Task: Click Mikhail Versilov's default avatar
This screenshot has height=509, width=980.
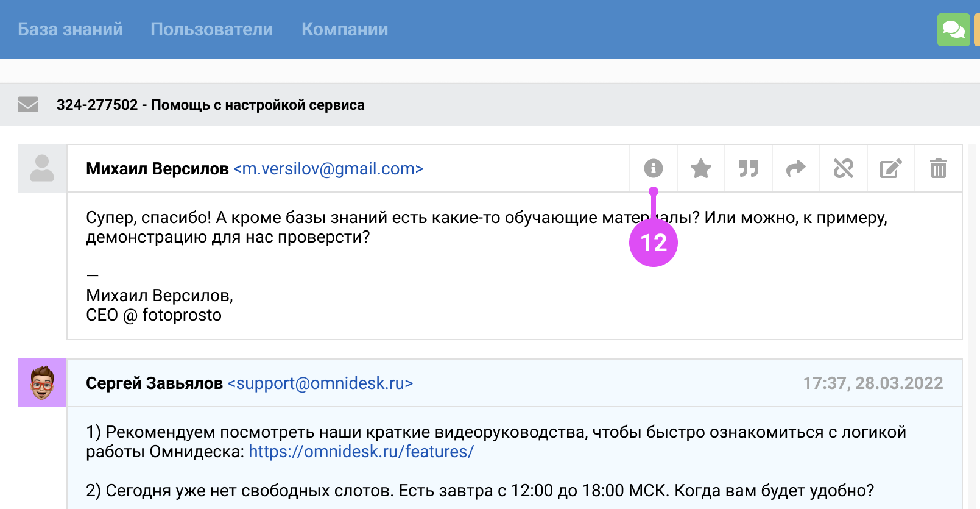Action: (42, 168)
